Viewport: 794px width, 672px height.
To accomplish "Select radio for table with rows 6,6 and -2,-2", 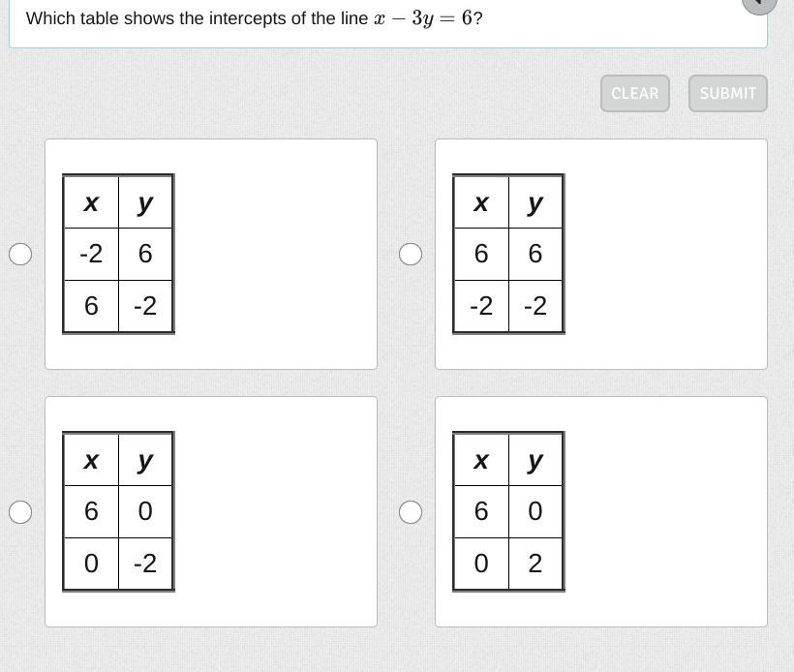I will [411, 254].
